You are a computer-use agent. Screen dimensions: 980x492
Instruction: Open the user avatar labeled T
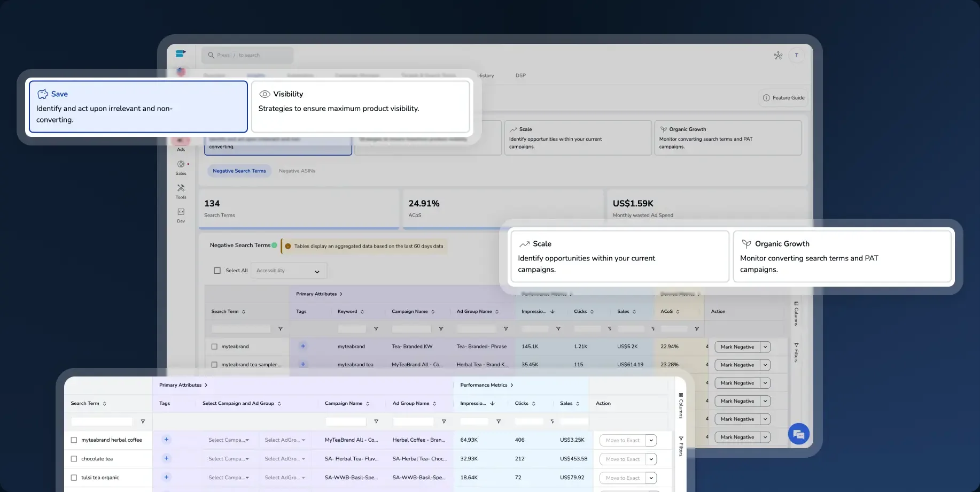pos(797,55)
